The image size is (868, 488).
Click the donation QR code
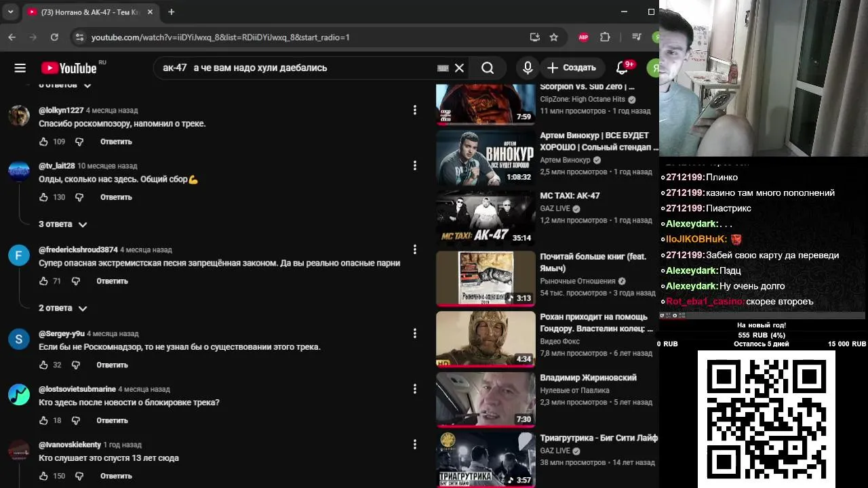[766, 419]
